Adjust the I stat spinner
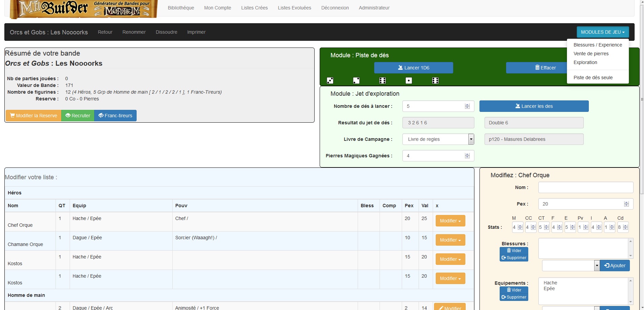The image size is (644, 310). (x=599, y=227)
